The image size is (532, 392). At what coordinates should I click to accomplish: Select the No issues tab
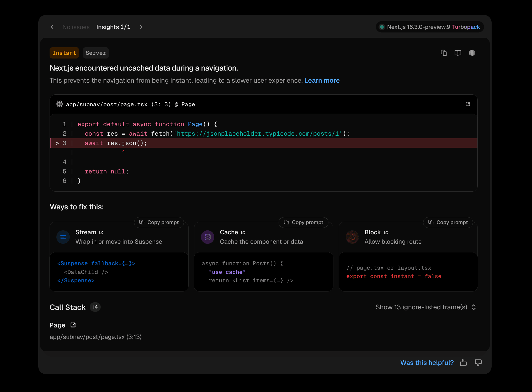(x=76, y=27)
